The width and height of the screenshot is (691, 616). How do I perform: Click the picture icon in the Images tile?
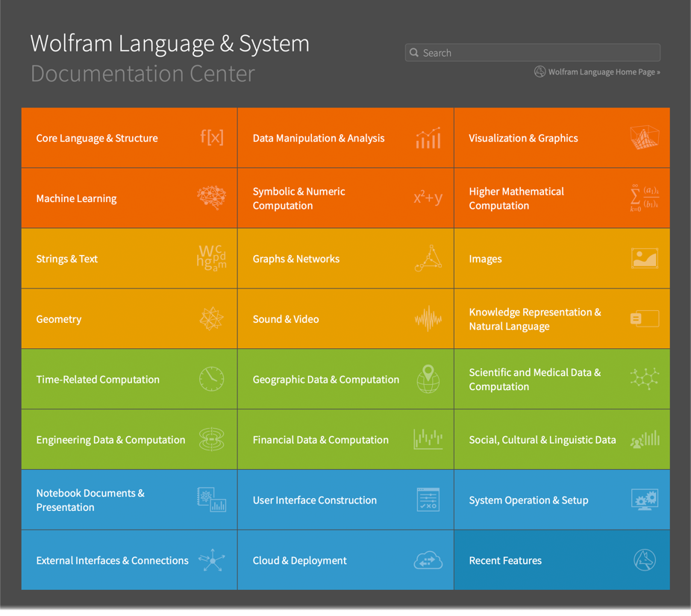click(645, 258)
